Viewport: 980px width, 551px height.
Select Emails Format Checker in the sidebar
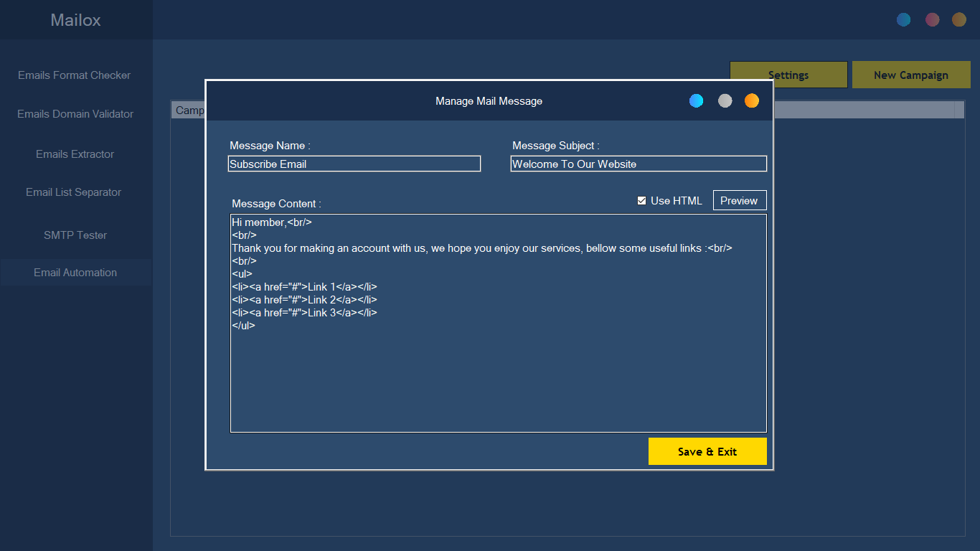click(74, 75)
